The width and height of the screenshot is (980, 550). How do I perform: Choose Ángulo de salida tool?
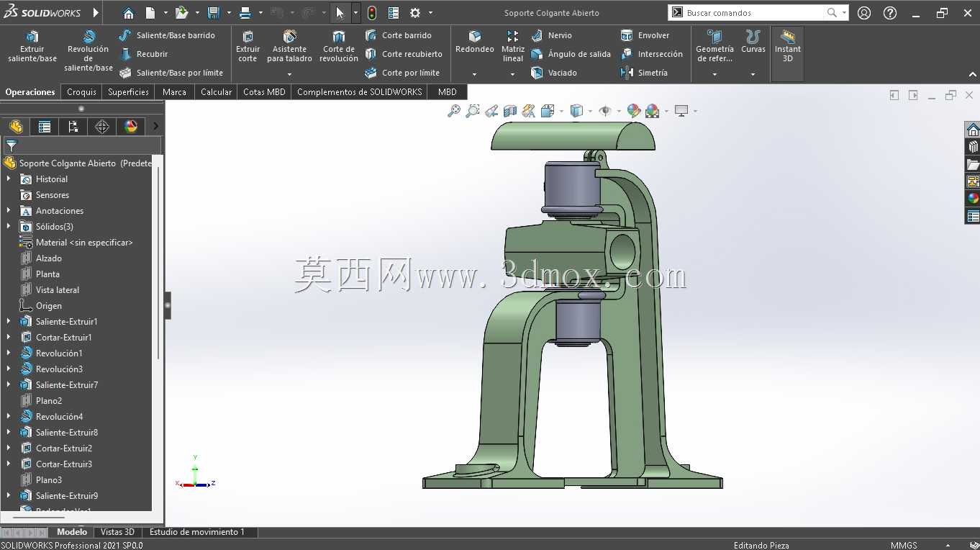coord(571,54)
